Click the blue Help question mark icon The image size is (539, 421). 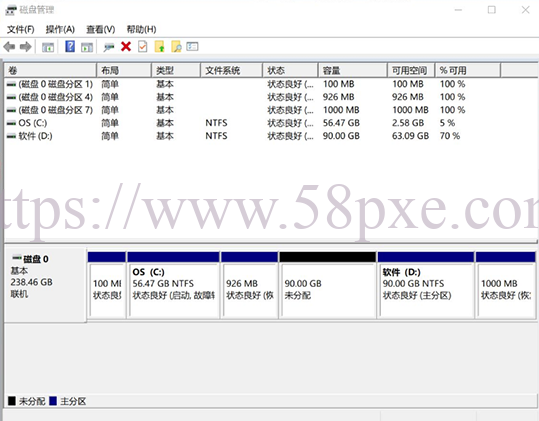coord(70,46)
